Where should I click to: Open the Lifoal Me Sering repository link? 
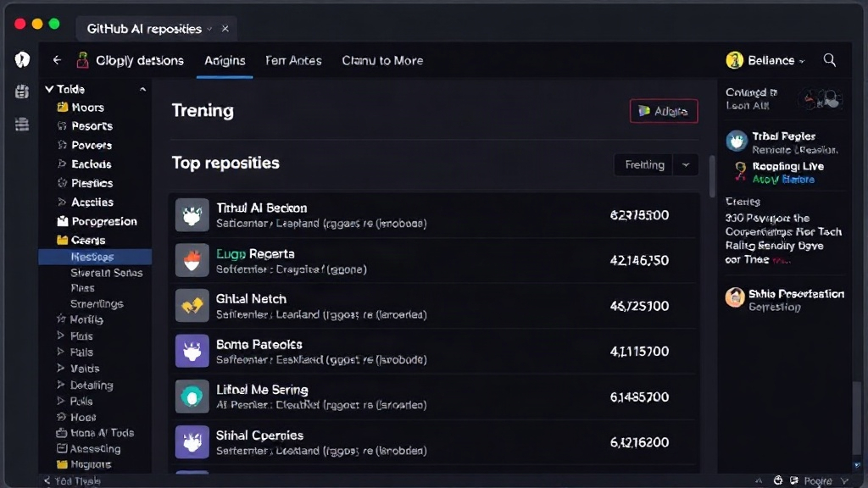point(262,390)
